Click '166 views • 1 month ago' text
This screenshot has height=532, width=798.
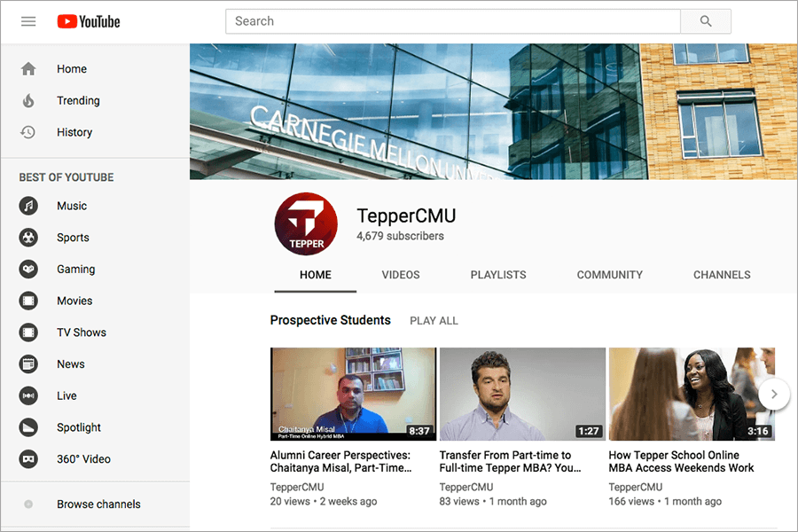665,502
